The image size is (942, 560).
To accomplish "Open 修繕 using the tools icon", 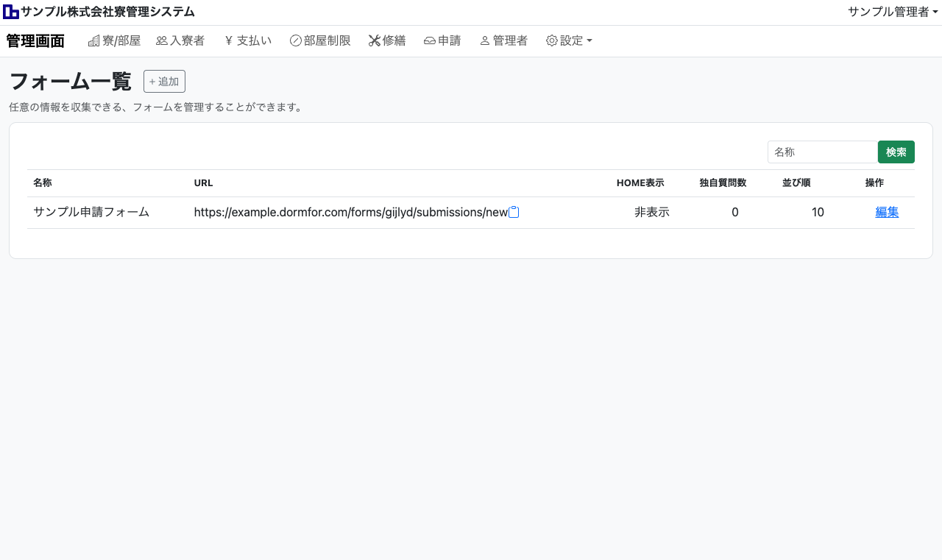I will coord(375,41).
